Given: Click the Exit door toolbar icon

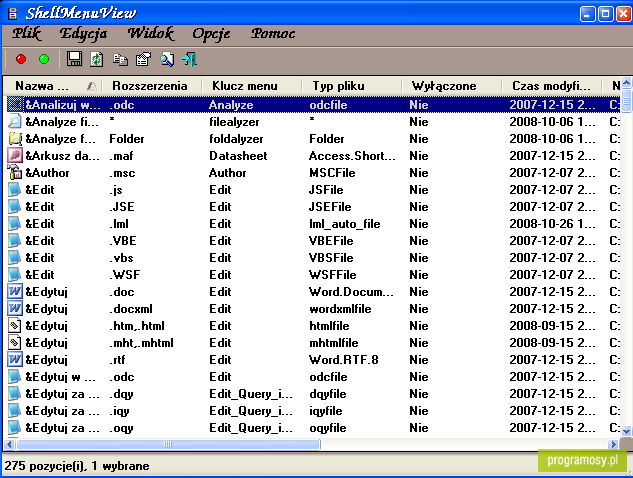Looking at the screenshot, I should point(189,59).
